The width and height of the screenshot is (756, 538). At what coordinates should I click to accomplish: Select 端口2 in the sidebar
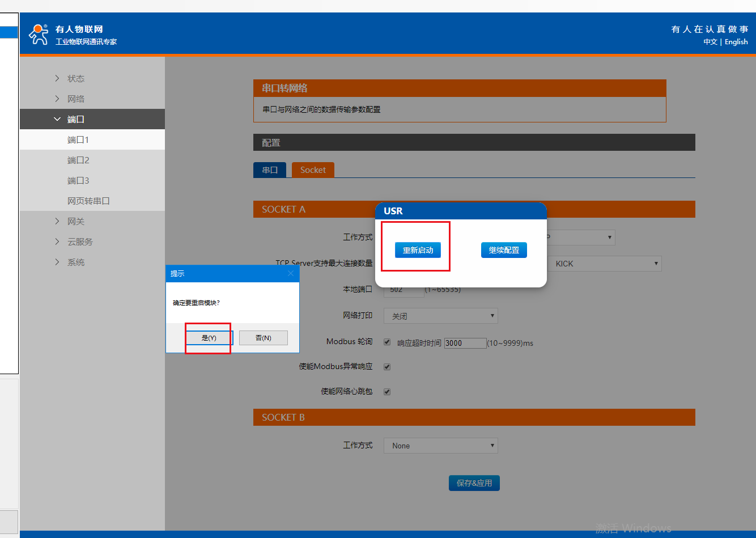pyautogui.click(x=78, y=160)
